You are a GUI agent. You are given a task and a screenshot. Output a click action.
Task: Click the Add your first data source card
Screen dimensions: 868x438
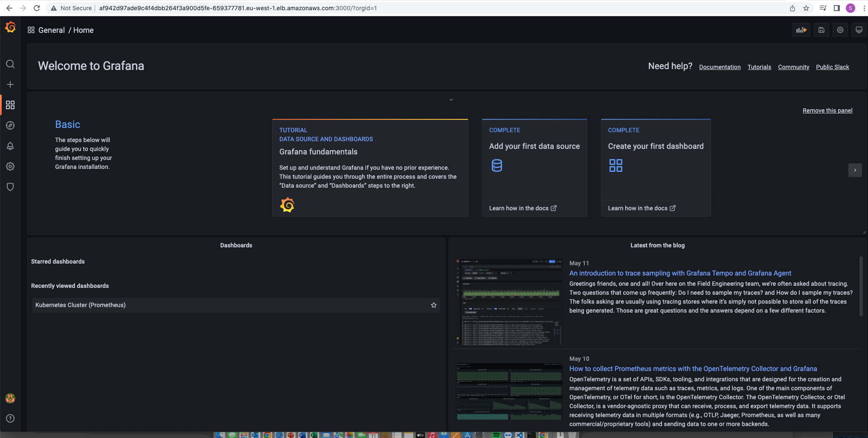coord(534,168)
